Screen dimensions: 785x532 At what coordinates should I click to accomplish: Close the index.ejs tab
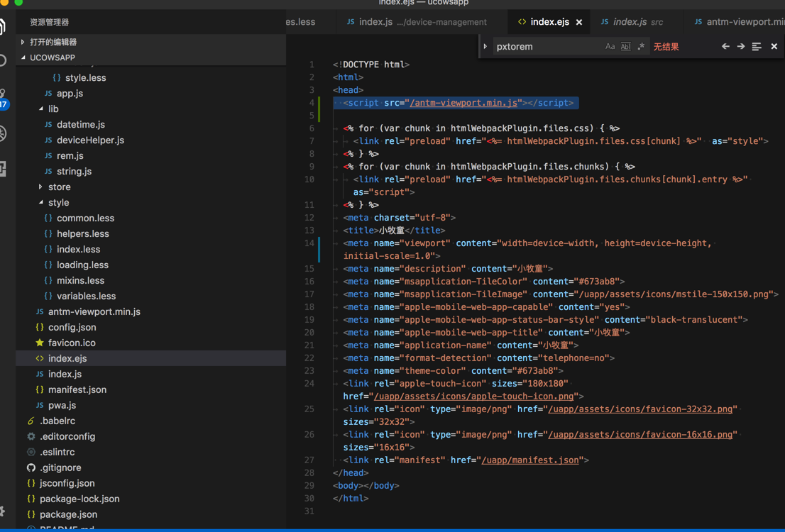coord(579,23)
